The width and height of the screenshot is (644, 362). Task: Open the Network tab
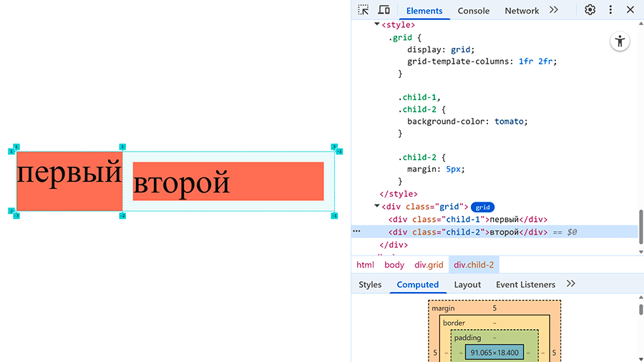(x=522, y=11)
